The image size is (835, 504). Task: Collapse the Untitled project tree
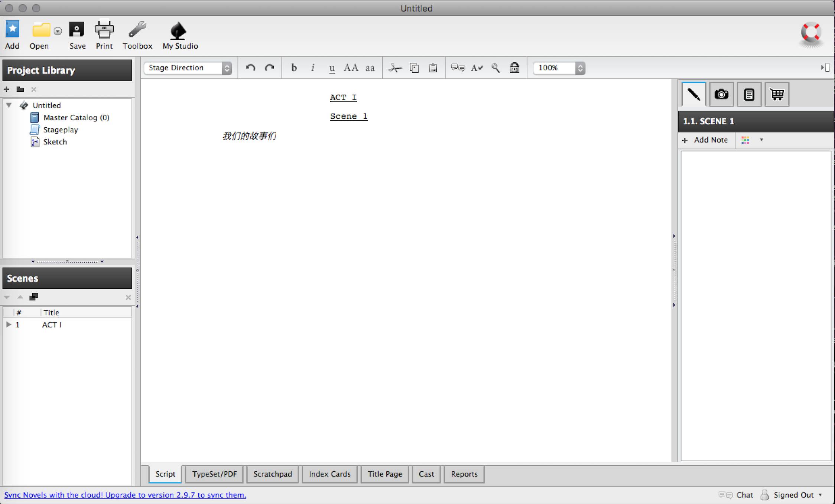coord(9,105)
